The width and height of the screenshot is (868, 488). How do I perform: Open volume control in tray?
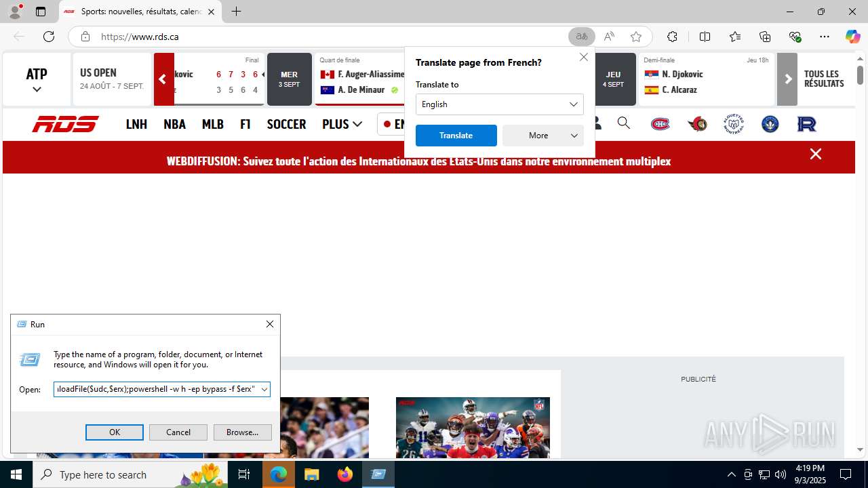point(781,474)
